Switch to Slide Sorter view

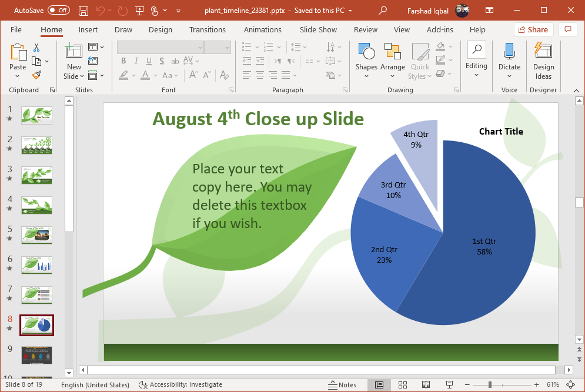click(403, 384)
